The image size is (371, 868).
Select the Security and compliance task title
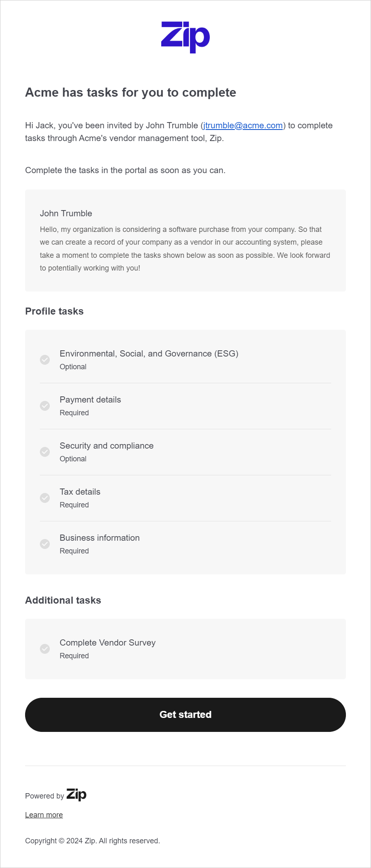pyautogui.click(x=107, y=446)
